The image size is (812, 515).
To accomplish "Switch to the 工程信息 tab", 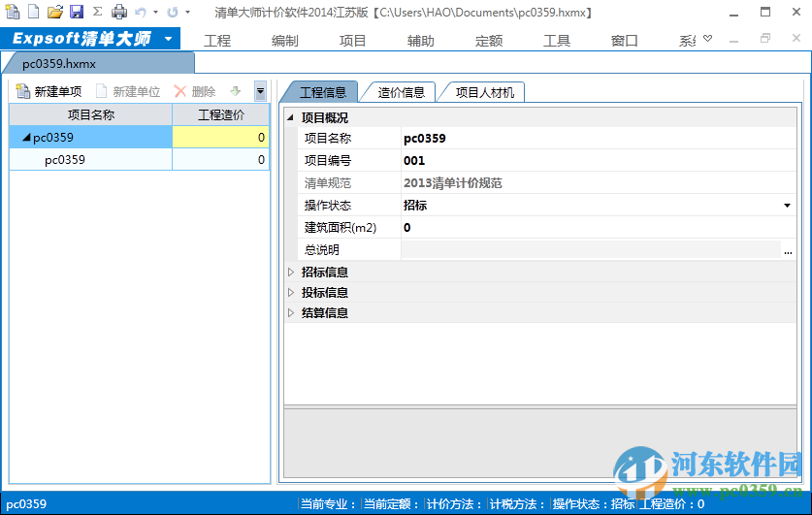I will 323,93.
